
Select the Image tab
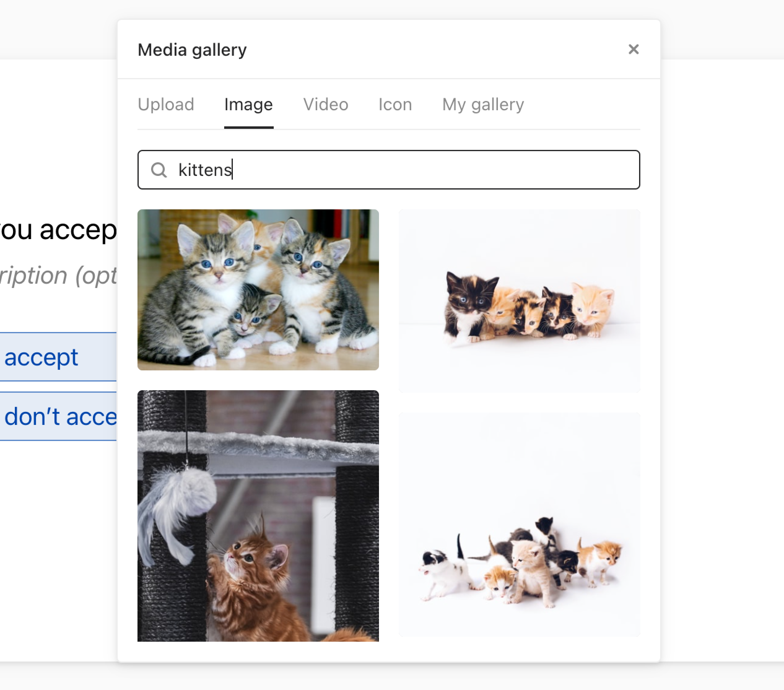pos(249,104)
